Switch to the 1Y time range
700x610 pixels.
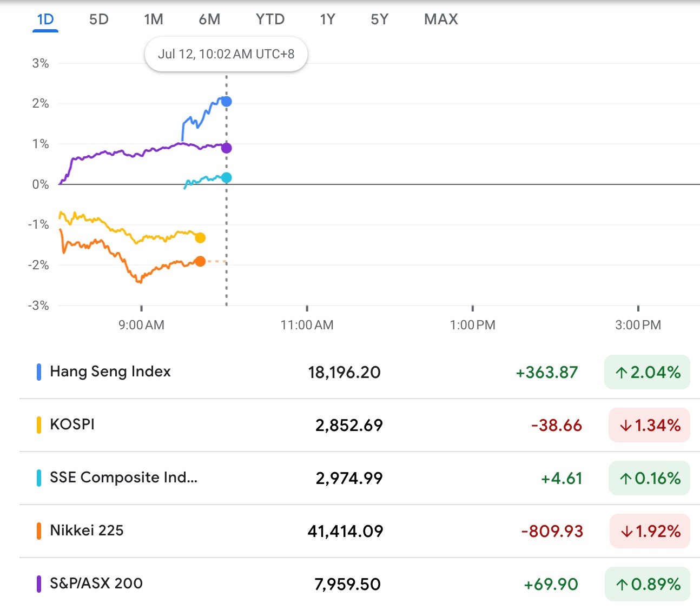pyautogui.click(x=327, y=19)
